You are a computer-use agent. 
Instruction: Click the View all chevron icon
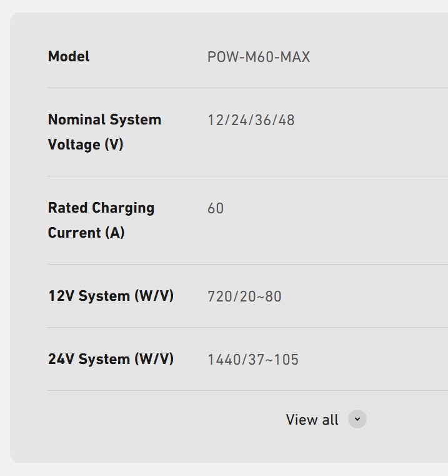point(357,419)
